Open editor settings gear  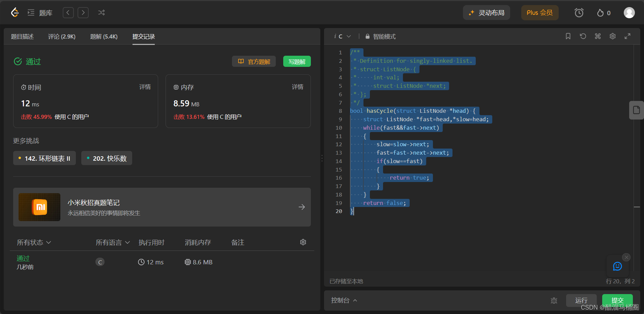613,36
